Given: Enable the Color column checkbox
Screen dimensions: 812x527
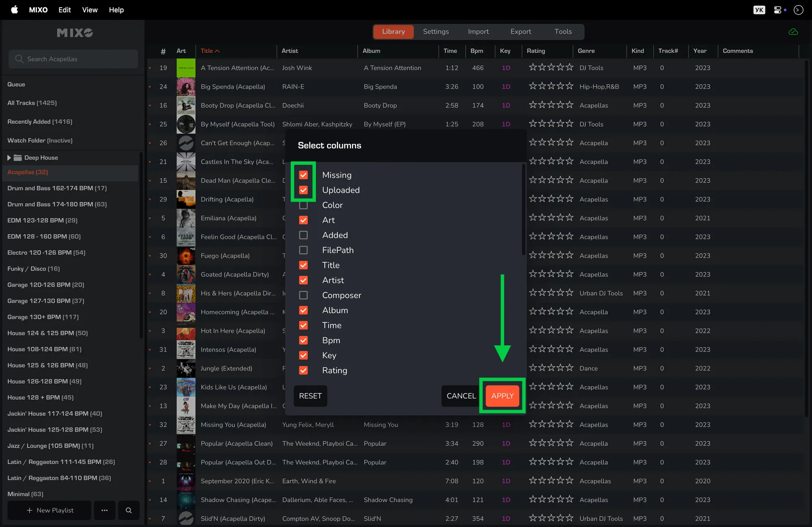Looking at the screenshot, I should [303, 205].
